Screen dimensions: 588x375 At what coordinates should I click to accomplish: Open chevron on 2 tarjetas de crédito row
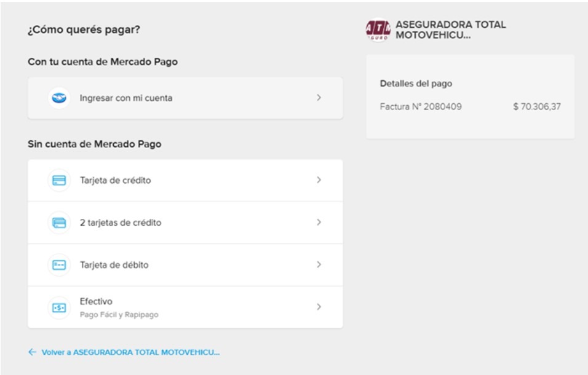pos(319,223)
